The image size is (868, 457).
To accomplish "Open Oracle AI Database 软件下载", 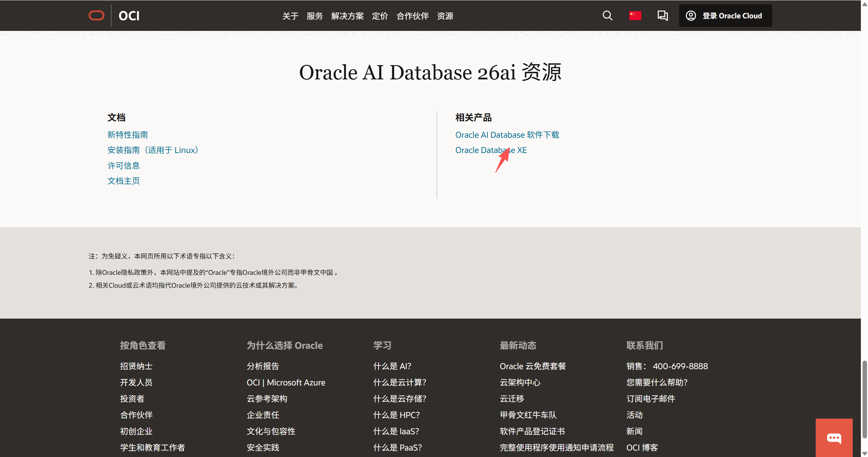I will coord(507,135).
